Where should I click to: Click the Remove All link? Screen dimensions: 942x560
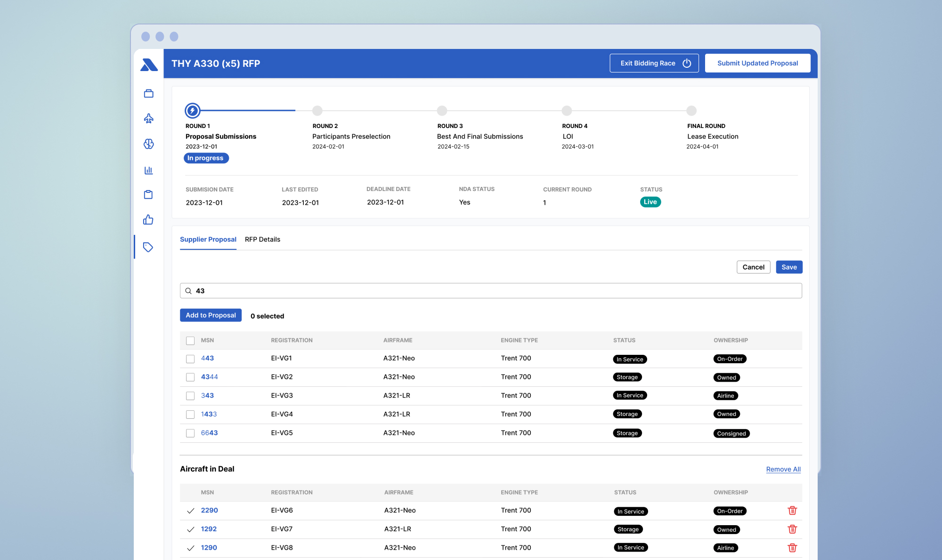(783, 469)
